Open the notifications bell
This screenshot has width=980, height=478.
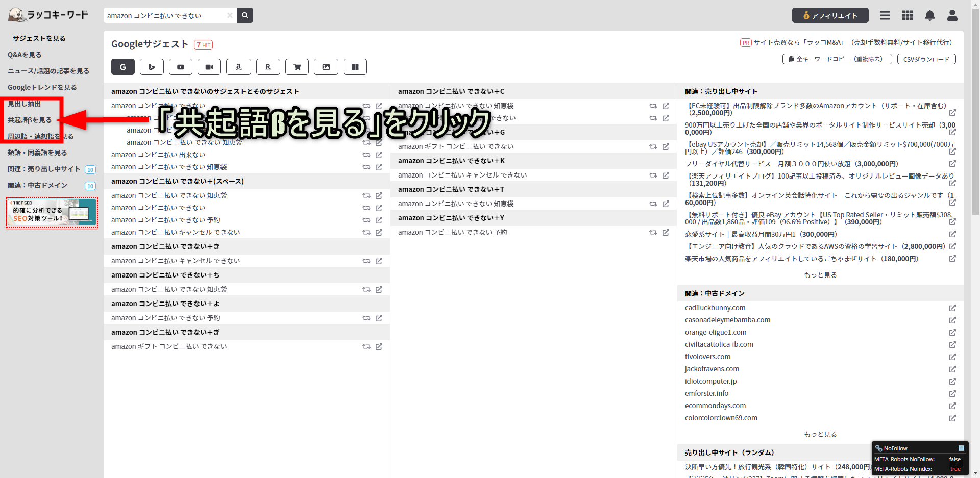click(930, 15)
